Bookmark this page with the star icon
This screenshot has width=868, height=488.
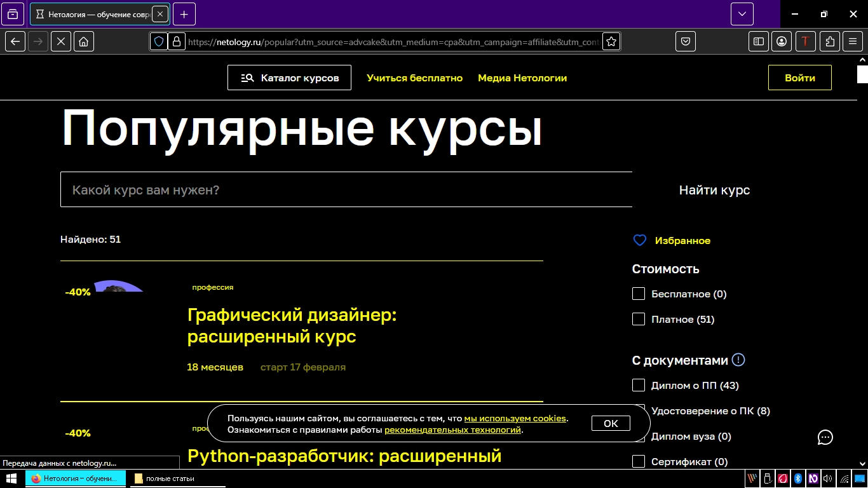[611, 42]
